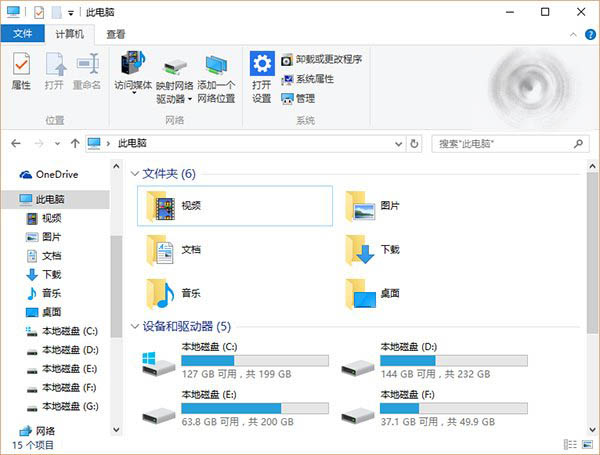Select the 音乐 folder in main pane
Screen dimensions: 600x455
click(x=173, y=294)
